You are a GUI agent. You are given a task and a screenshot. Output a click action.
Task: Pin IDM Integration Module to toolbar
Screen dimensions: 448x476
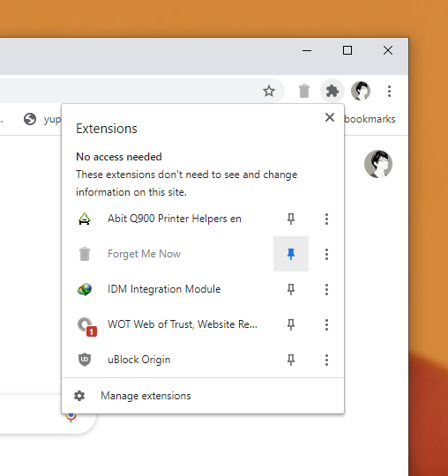[x=291, y=289]
